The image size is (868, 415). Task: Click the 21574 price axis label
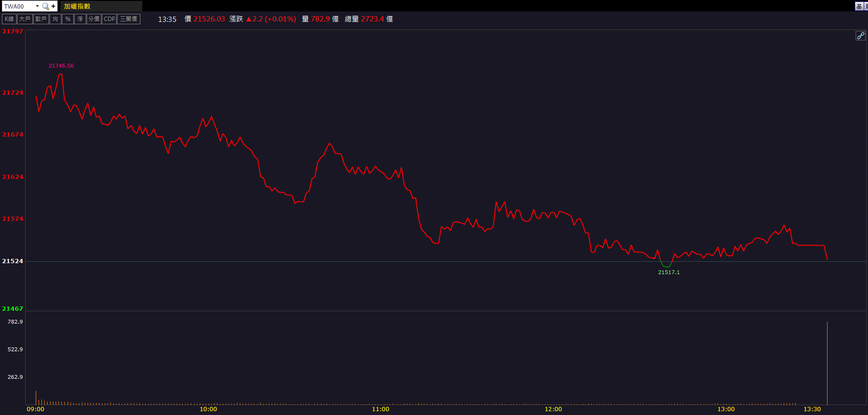pyautogui.click(x=12, y=219)
